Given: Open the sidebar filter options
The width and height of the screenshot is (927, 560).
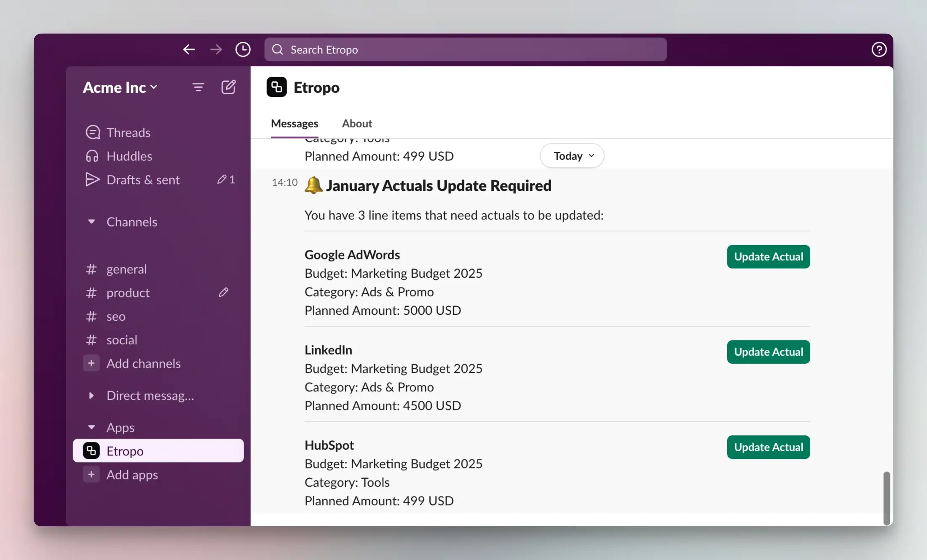Looking at the screenshot, I should [x=198, y=87].
